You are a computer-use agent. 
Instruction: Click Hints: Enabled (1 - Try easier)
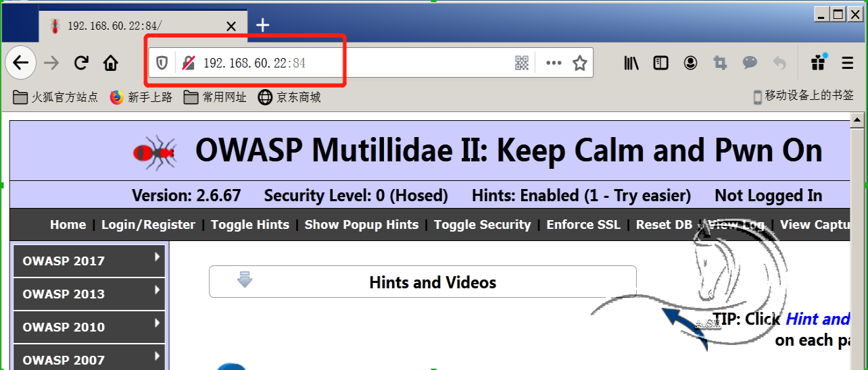[x=581, y=196]
